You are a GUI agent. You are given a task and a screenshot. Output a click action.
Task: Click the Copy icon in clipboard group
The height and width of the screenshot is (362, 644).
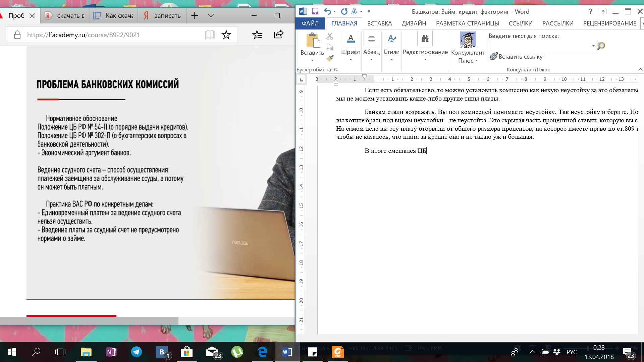point(330,47)
